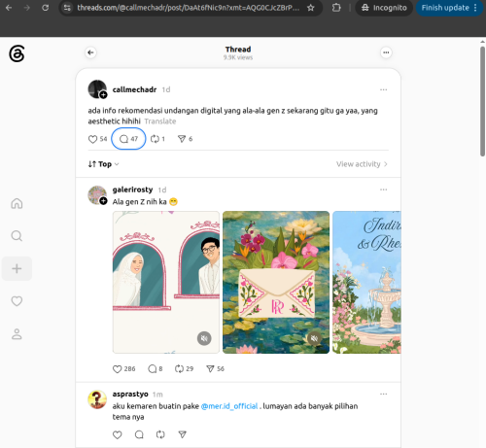View site information icon in address bar
The image size is (486, 448).
[67, 8]
